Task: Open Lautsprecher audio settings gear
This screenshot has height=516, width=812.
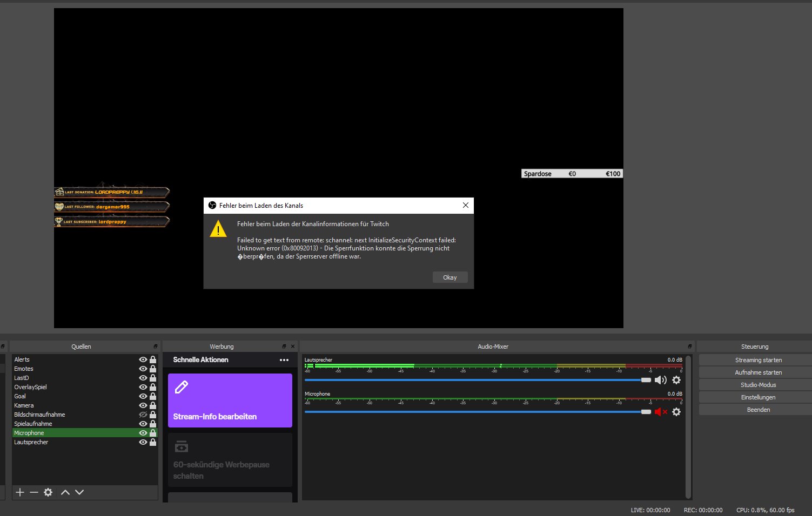Action: [676, 380]
